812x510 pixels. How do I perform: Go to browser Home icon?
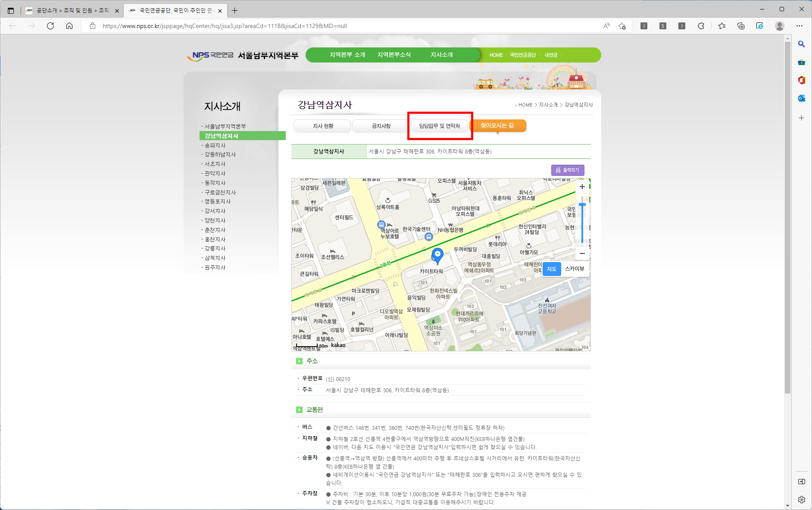click(69, 26)
